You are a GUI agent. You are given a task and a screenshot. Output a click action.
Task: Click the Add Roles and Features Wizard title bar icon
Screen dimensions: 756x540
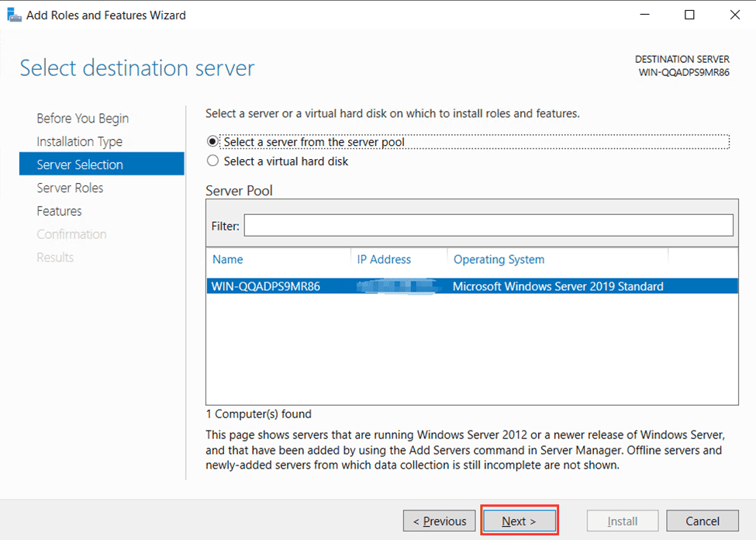coord(13,14)
